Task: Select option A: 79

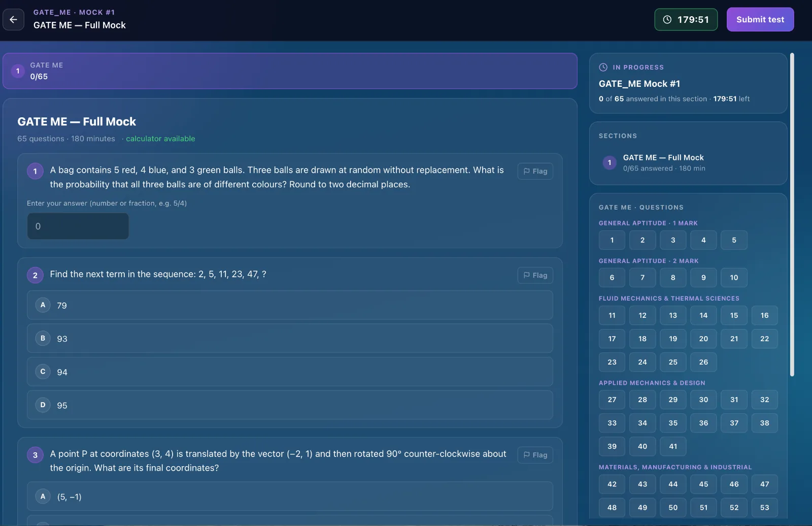Action: (290, 305)
